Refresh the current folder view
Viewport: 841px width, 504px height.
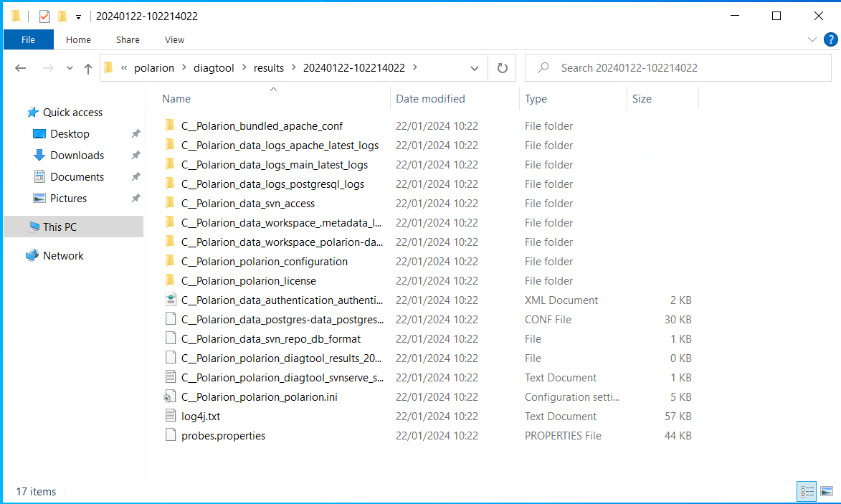pos(502,67)
